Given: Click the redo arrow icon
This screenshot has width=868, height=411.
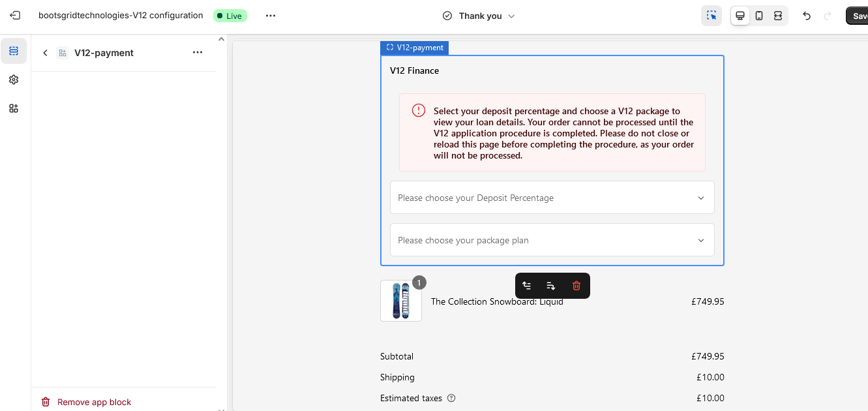Looking at the screenshot, I should click(828, 16).
